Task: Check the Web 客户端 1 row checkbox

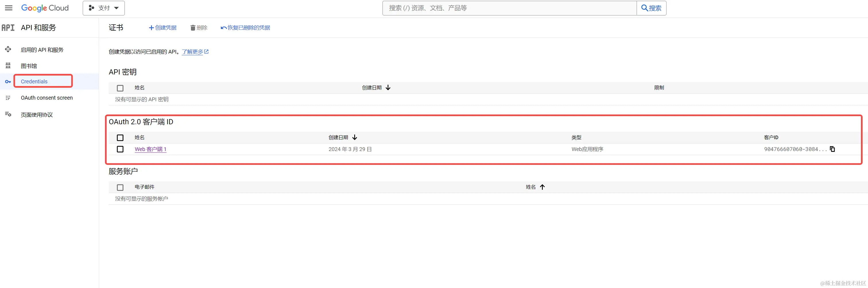Action: 120,149
